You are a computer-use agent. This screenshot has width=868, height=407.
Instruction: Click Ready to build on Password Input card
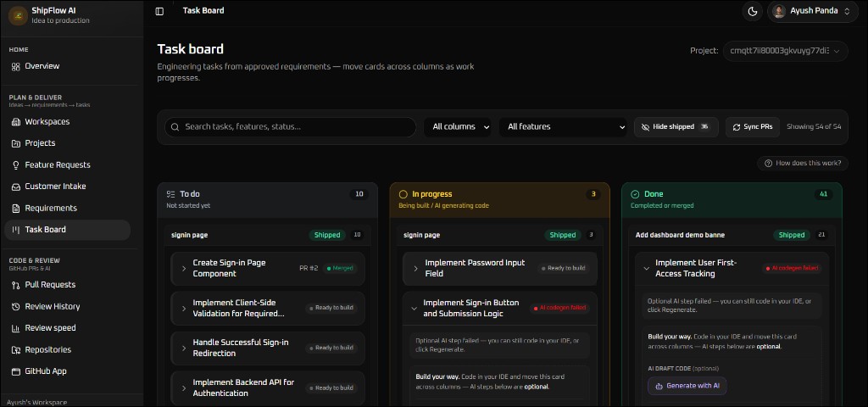click(563, 269)
